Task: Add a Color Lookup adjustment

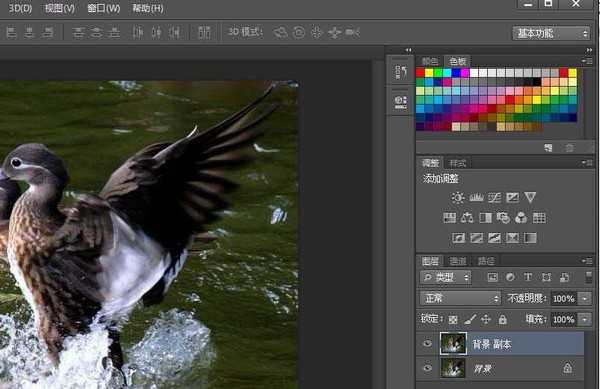Action: pos(539,218)
